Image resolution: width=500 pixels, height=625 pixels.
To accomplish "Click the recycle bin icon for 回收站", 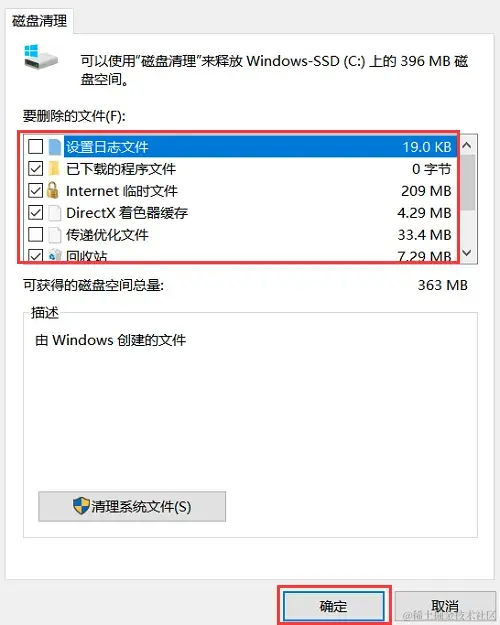I will click(x=55, y=255).
